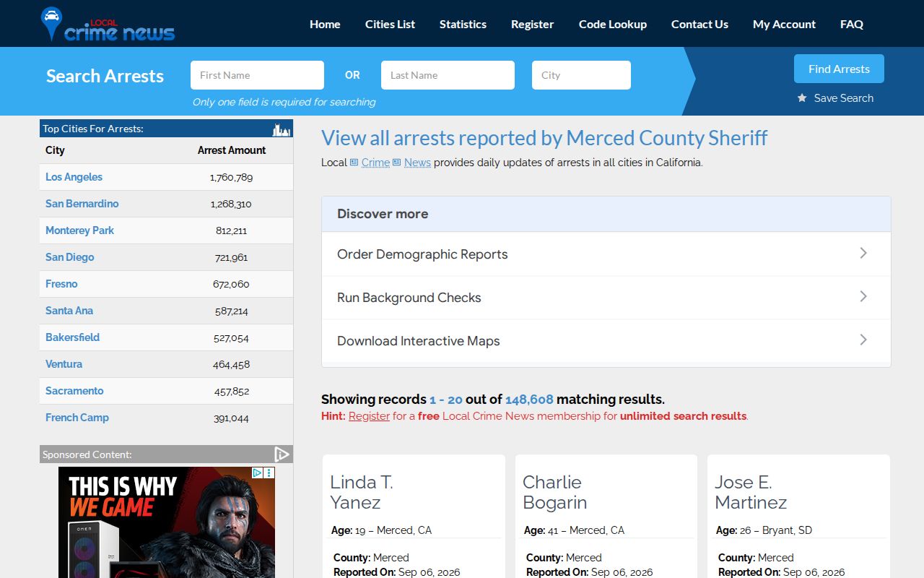
Task: Open the Register menu item
Action: (x=532, y=24)
